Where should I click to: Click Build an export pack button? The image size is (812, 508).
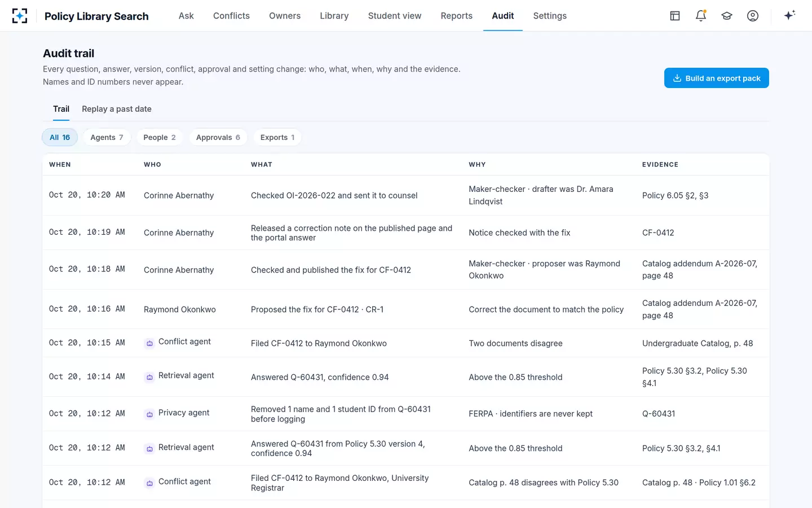[x=717, y=78]
